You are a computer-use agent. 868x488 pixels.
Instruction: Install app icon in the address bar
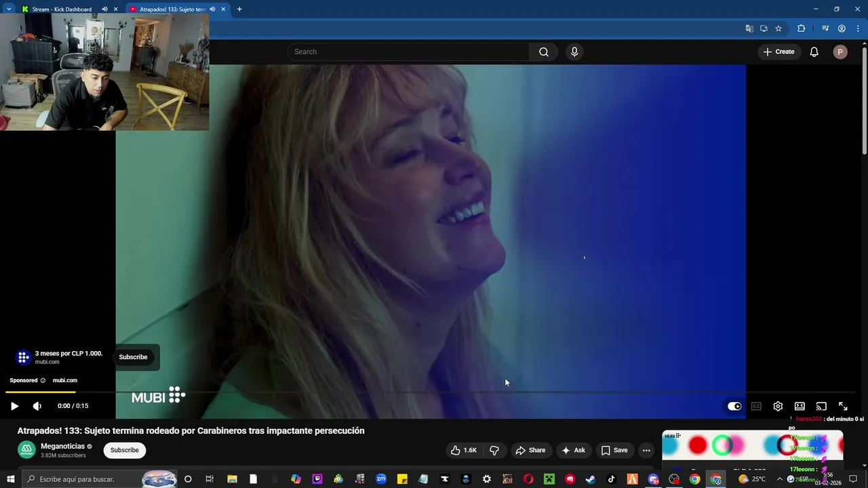764,28
